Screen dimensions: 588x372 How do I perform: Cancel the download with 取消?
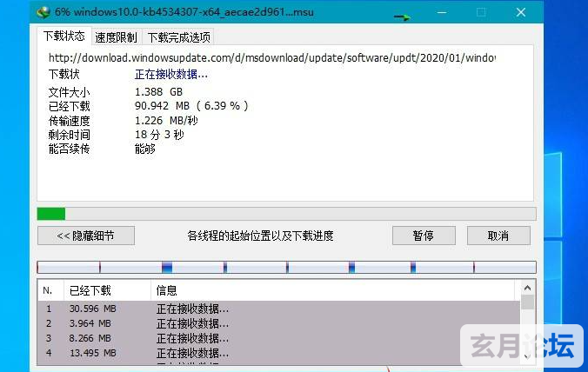498,236
